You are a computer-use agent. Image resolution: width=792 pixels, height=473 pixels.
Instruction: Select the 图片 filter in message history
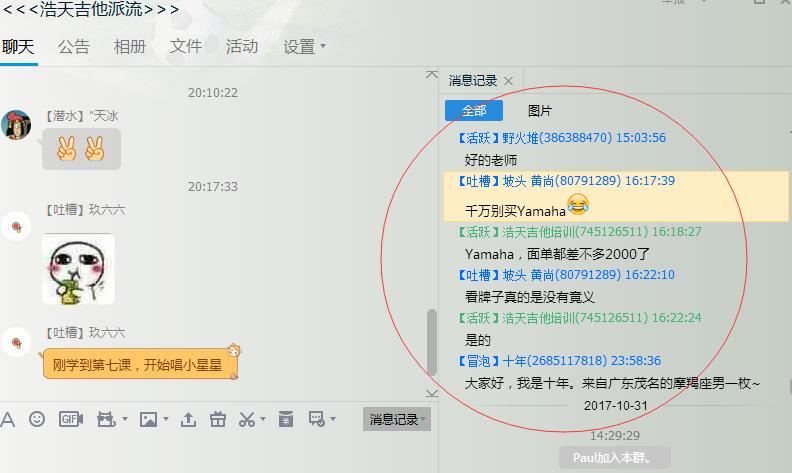[540, 111]
